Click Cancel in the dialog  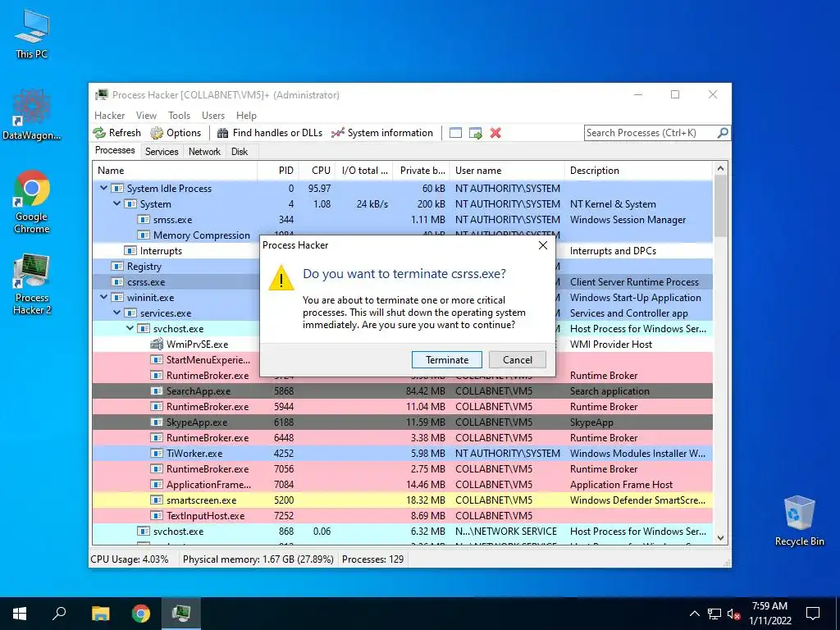pyautogui.click(x=518, y=360)
